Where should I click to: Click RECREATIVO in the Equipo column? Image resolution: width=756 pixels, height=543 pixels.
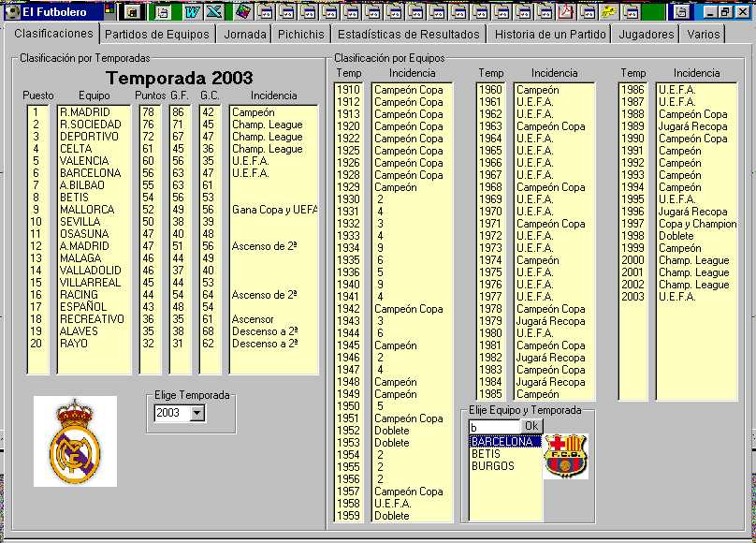pyautogui.click(x=92, y=319)
